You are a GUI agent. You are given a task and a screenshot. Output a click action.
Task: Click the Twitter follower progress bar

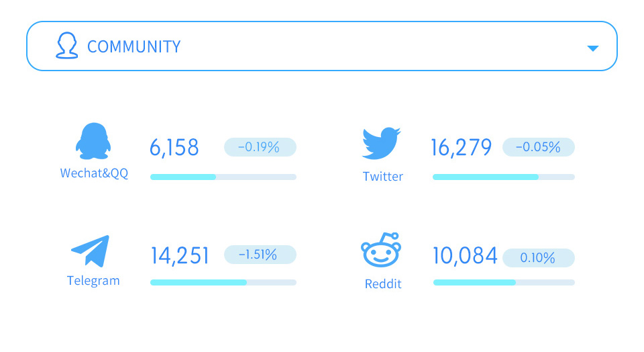[504, 177]
